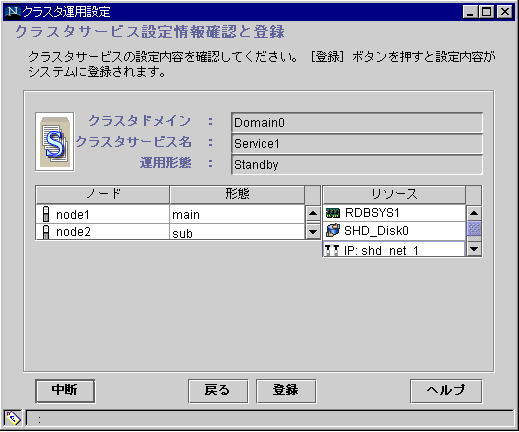Select the IP shd_net_1 network icon
The image size is (519, 432).
click(332, 250)
